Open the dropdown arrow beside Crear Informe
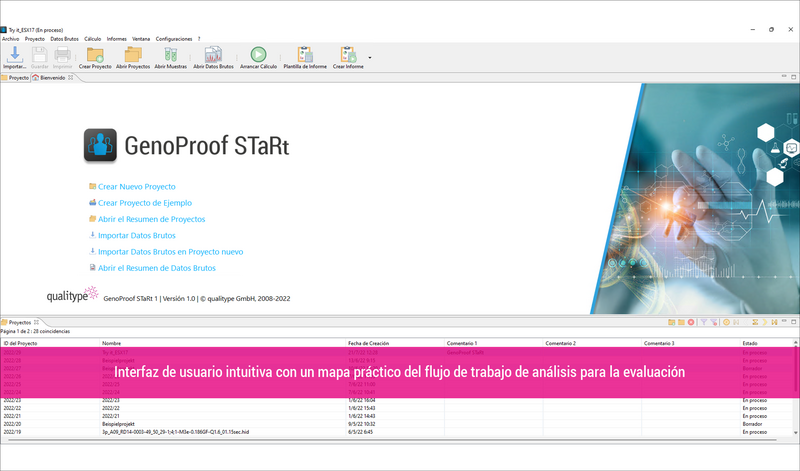This screenshot has height=471, width=800. 370,58
